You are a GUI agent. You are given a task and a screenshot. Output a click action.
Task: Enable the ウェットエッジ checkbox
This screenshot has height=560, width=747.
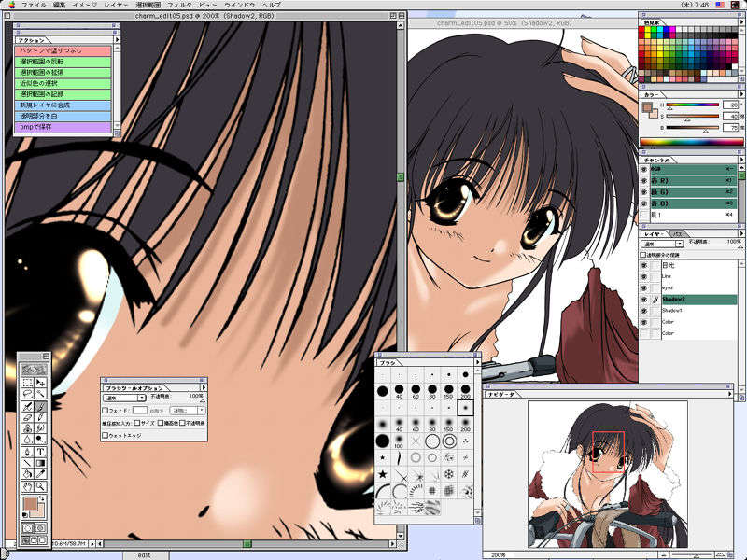click(106, 435)
